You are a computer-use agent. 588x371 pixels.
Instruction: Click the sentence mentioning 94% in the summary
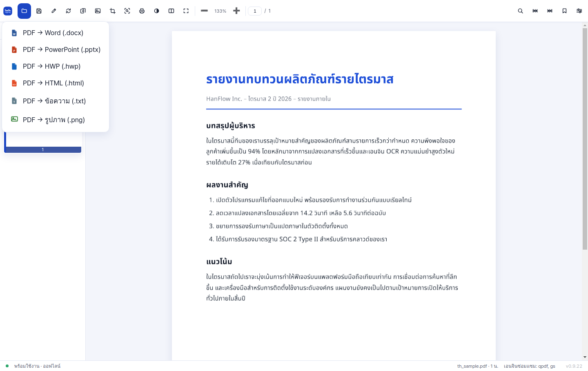point(330,151)
